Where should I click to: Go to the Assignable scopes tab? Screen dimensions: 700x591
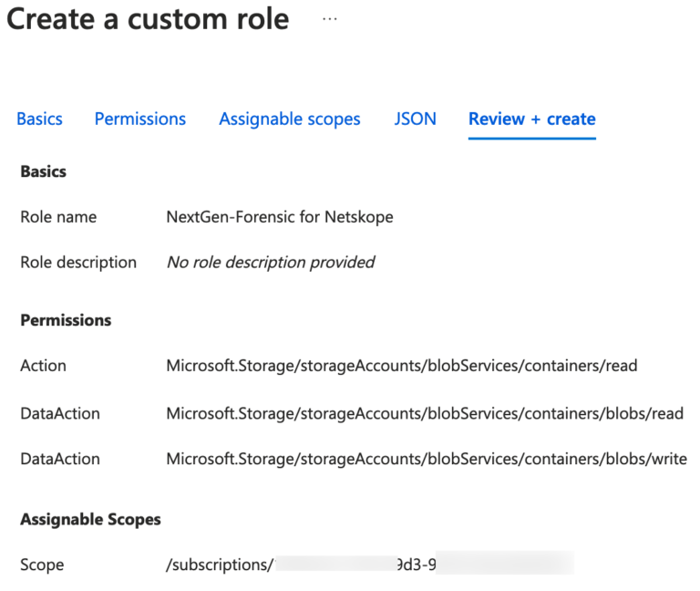pos(289,119)
